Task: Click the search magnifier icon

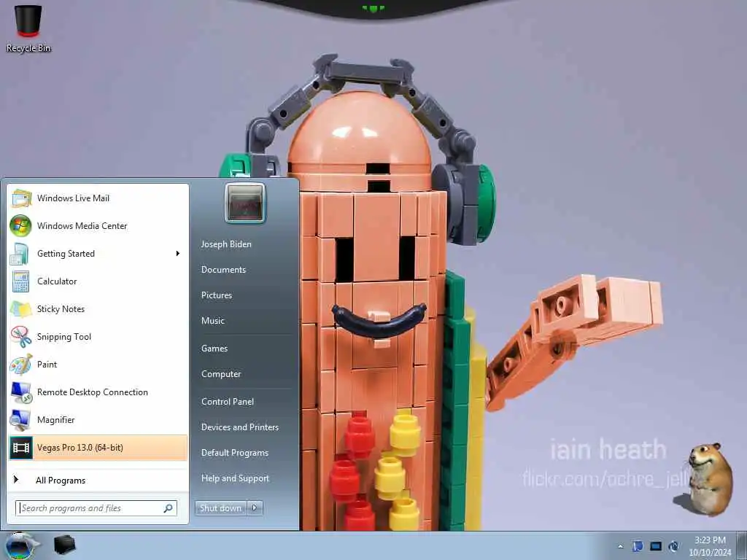Action: [x=169, y=508]
